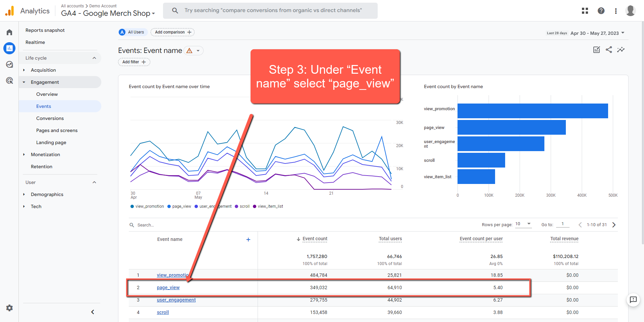
Task: Open the page_view event link
Action: 168,287
